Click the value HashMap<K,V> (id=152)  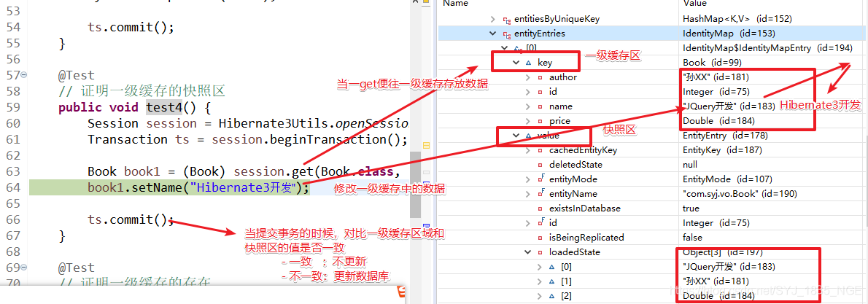[x=737, y=20]
